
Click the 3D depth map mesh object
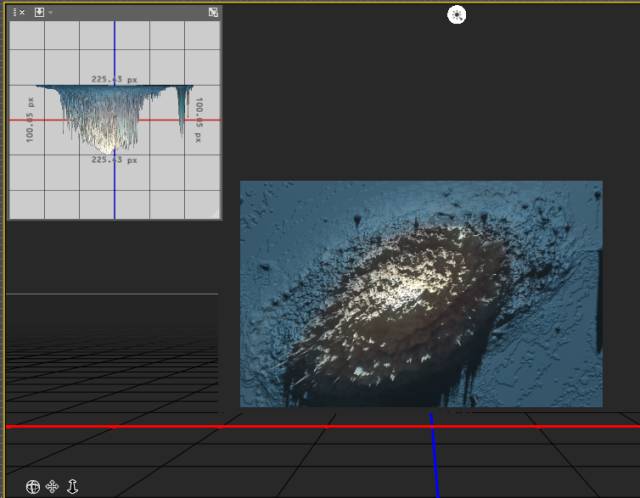point(420,293)
